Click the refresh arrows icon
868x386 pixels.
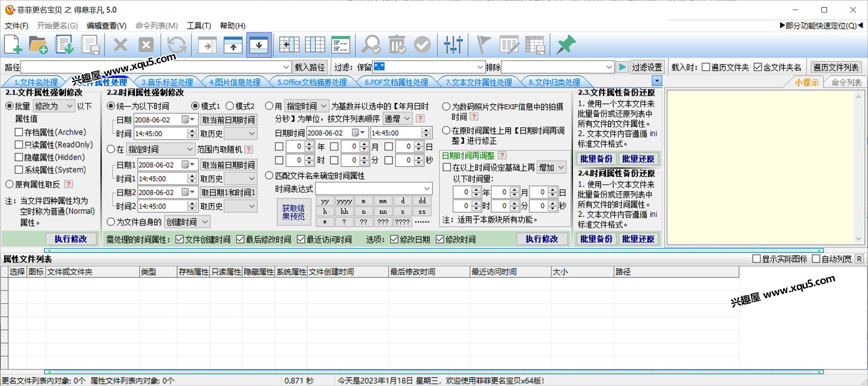pyautogui.click(x=177, y=45)
